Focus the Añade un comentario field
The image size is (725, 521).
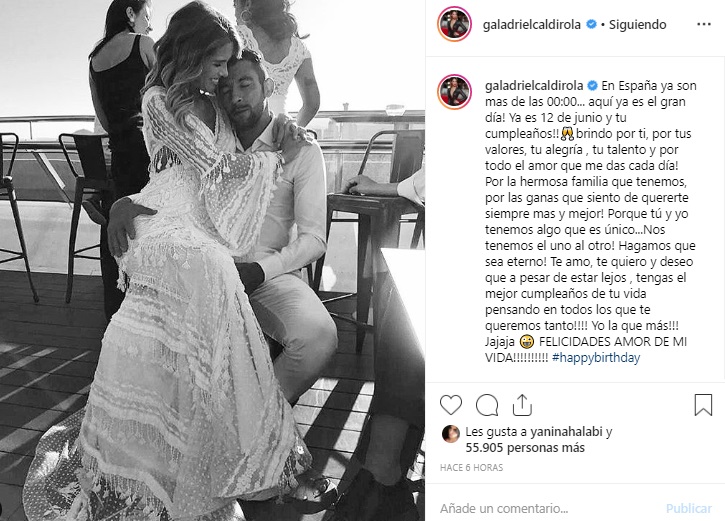pyautogui.click(x=548, y=509)
